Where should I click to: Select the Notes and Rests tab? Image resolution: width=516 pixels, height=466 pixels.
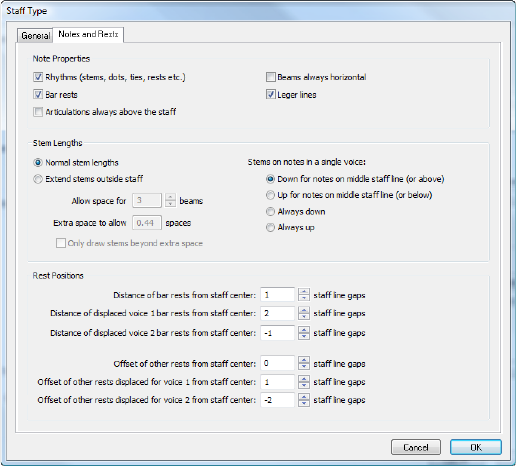[88, 34]
